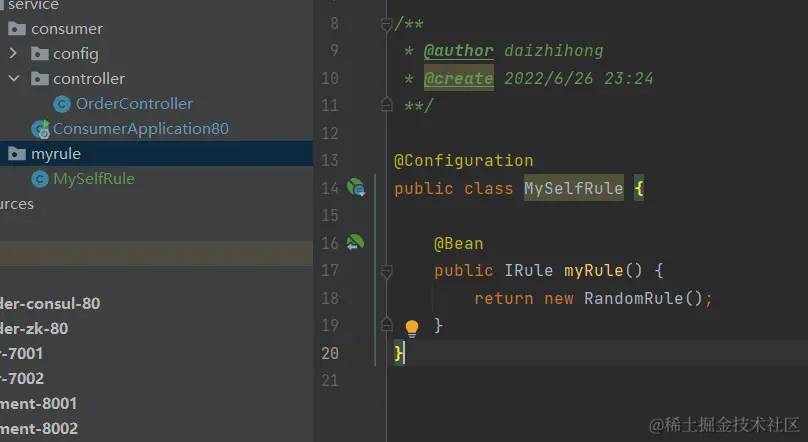
Task: Fold the Javadoc comment block
Action: [386, 23]
